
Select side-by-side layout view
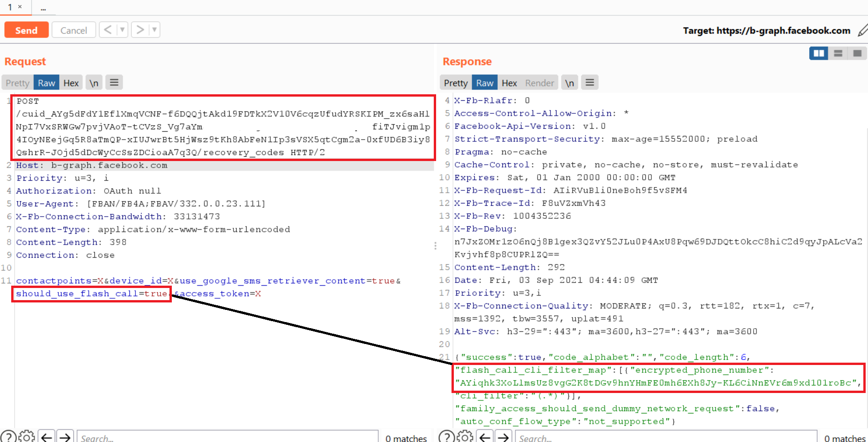(819, 53)
